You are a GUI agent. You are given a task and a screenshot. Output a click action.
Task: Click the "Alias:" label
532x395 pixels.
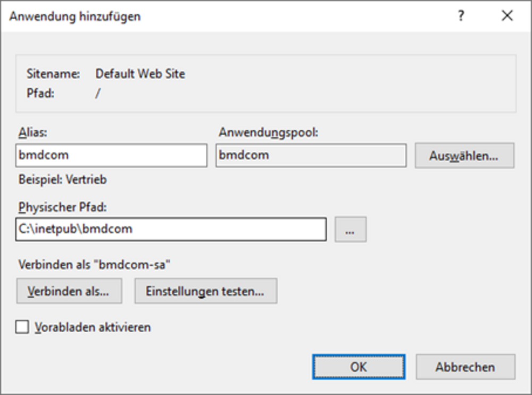[32, 133]
